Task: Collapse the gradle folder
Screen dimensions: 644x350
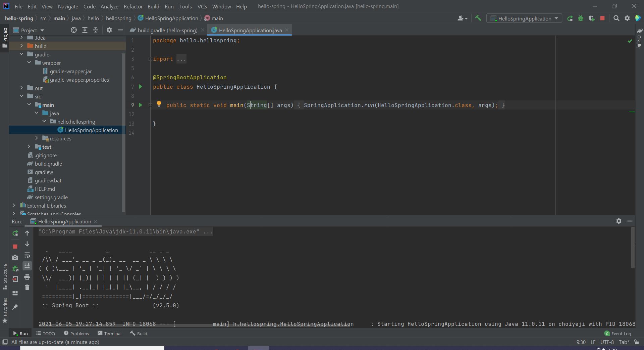Action: click(x=21, y=54)
